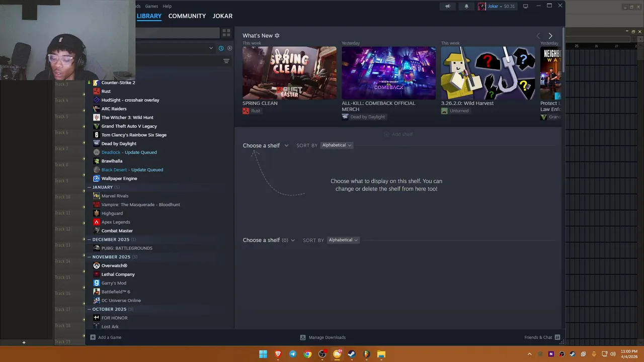Switch to collections grid view icon

[226, 33]
